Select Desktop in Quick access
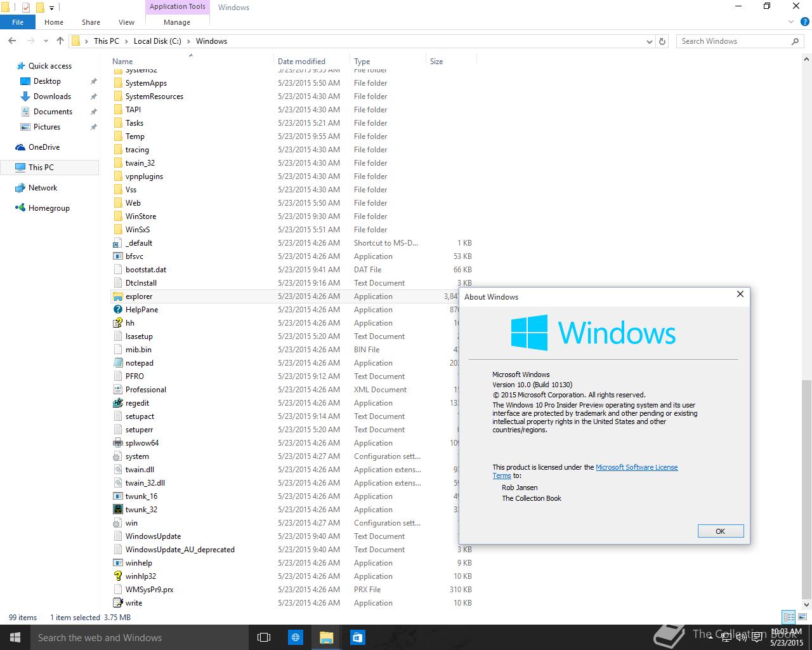Screen dimensions: 812x650 tap(47, 81)
